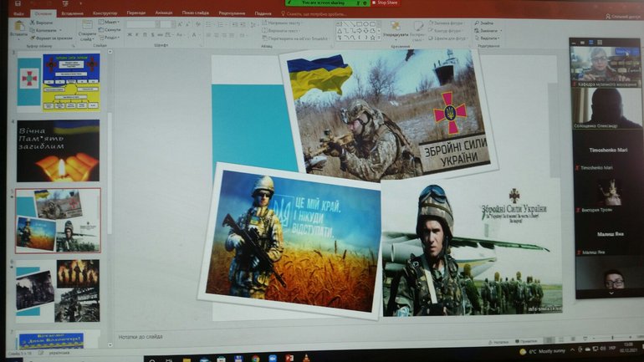Image resolution: width=644 pixels, height=362 pixels.
Task: Click the numbered list icon
Action: pos(222,24)
